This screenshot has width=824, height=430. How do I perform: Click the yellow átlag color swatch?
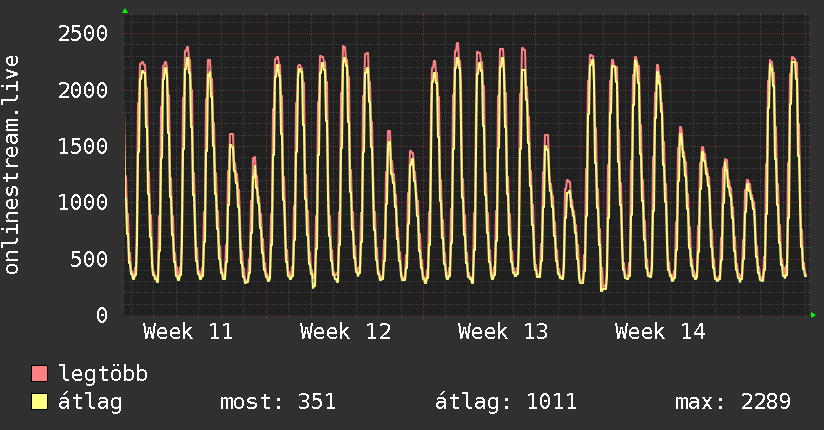click(39, 402)
